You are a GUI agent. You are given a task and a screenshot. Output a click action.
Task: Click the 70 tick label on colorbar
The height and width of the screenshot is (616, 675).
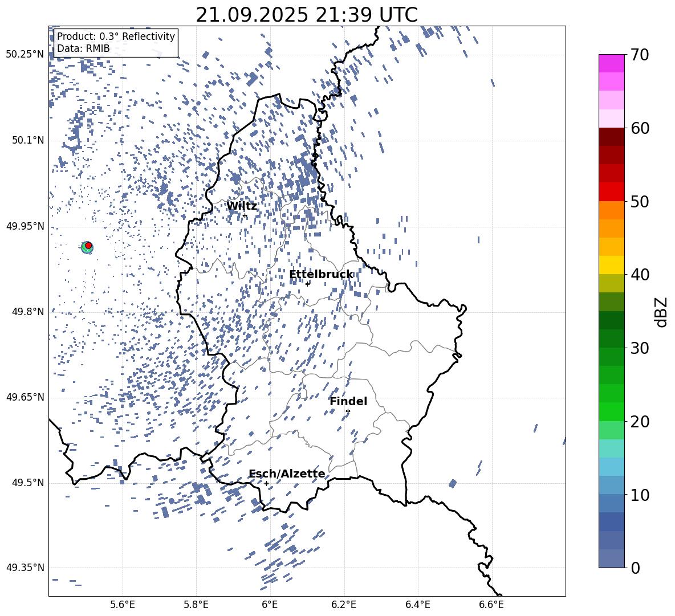pos(639,55)
